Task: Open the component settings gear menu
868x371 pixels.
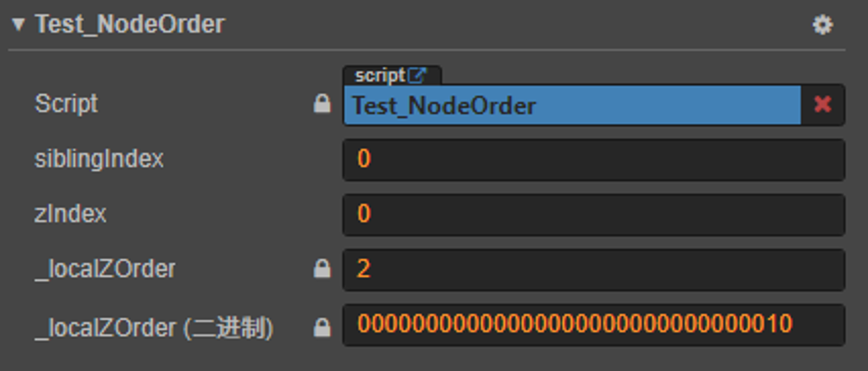Action: pyautogui.click(x=822, y=25)
